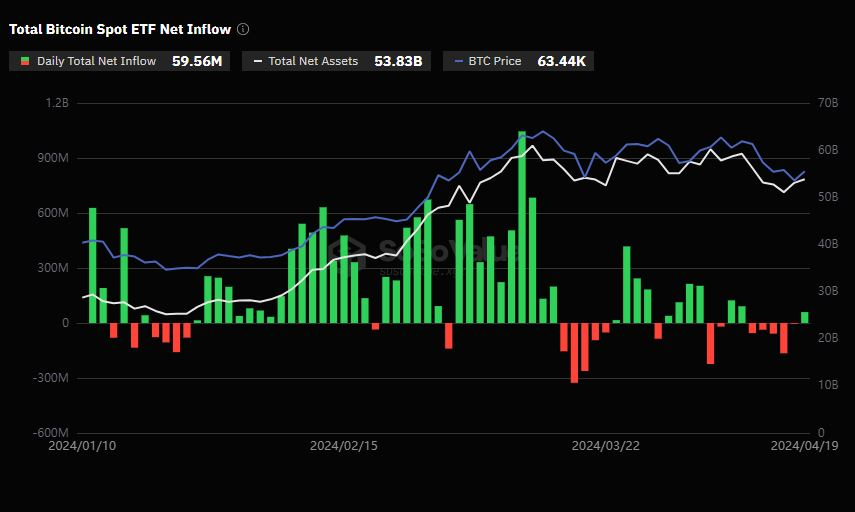Click the green-red Daily Net Inflow legend swatch

[25, 61]
